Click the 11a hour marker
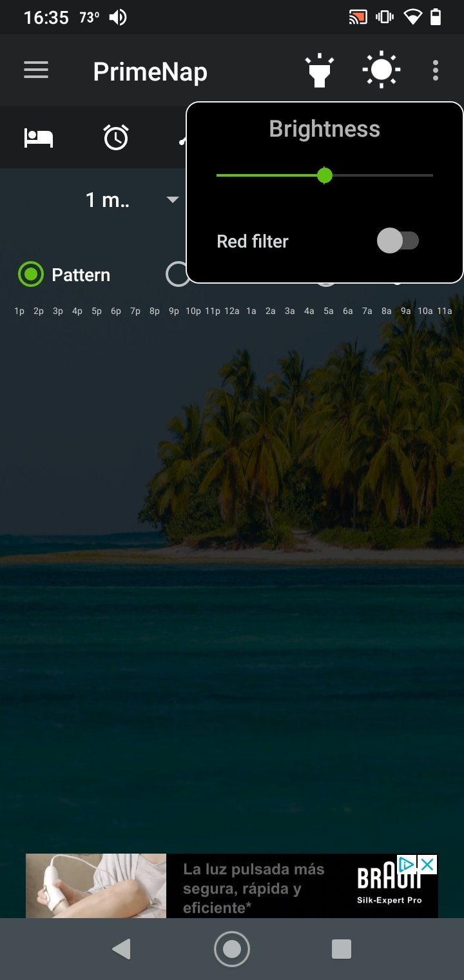Image resolution: width=464 pixels, height=980 pixels. pos(445,311)
